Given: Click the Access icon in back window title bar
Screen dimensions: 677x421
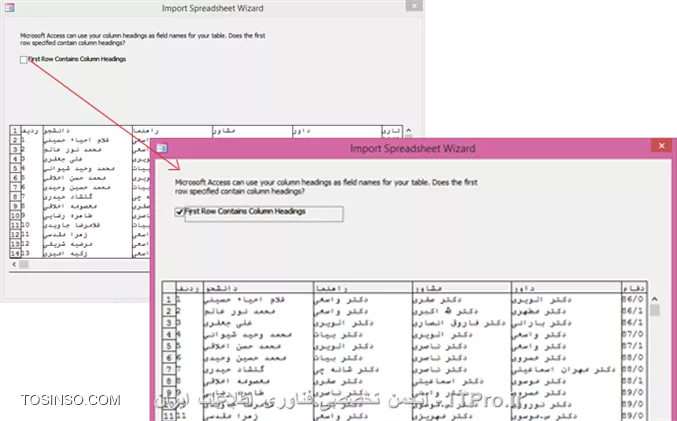Looking at the screenshot, I should [9, 7].
